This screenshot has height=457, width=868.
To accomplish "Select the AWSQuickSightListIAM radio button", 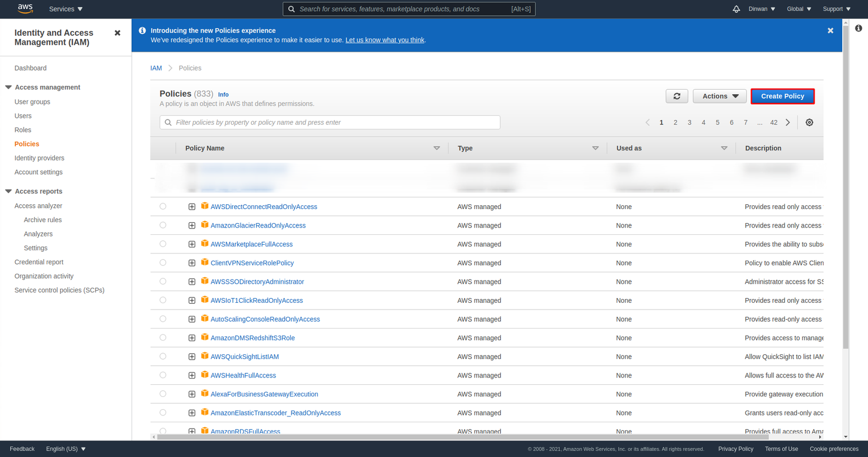I will (x=163, y=356).
